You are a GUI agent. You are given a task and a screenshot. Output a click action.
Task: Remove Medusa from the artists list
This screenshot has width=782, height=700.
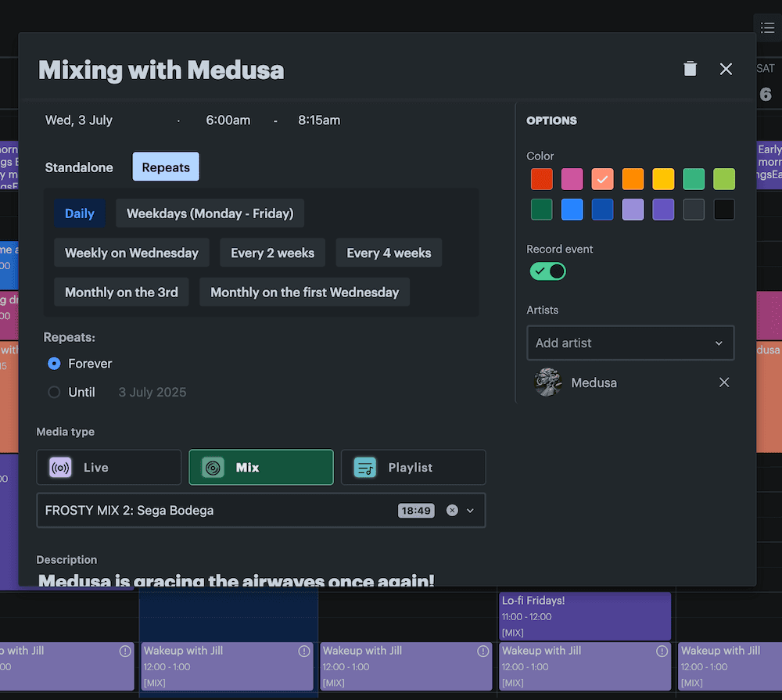[724, 382]
